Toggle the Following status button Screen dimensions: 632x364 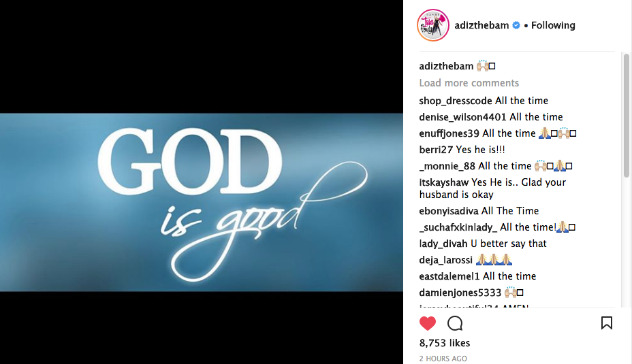[553, 25]
